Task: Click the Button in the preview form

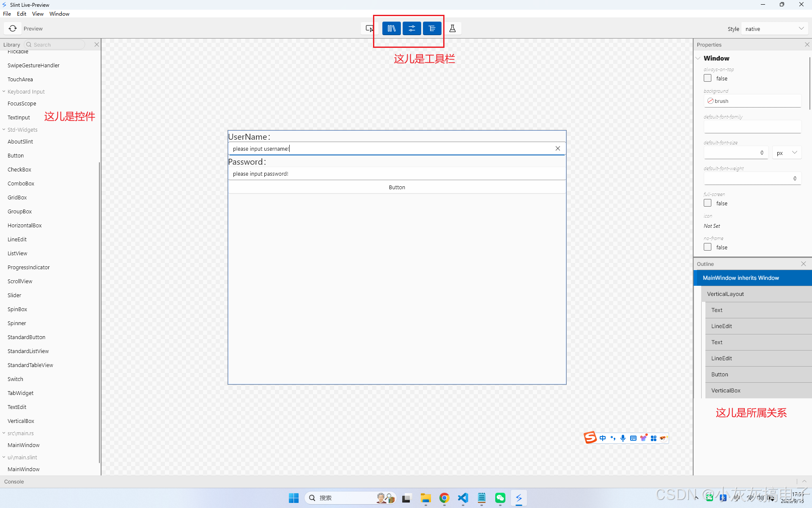Action: click(x=397, y=187)
